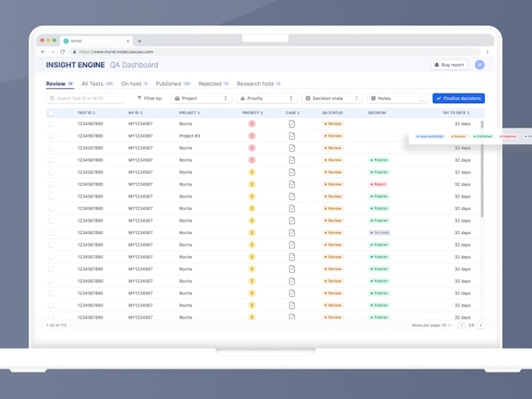Click the Review chip in the floating legend
Viewport: 532px width, 399px height.
pyautogui.click(x=458, y=136)
